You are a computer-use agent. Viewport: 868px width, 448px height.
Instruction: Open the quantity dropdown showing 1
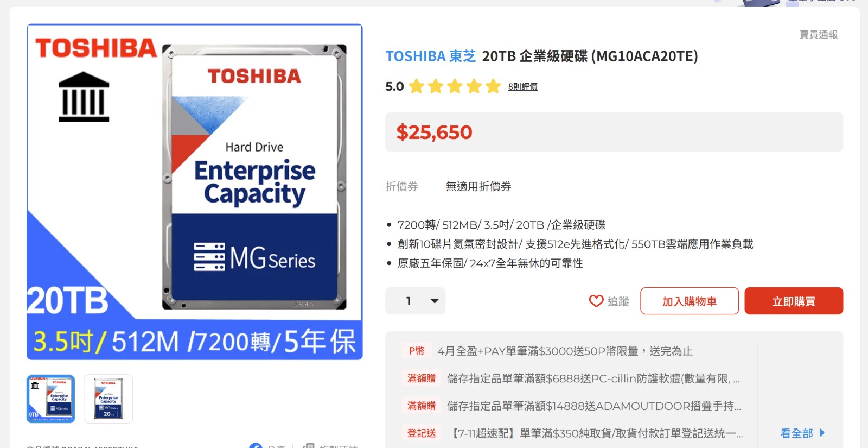(415, 301)
